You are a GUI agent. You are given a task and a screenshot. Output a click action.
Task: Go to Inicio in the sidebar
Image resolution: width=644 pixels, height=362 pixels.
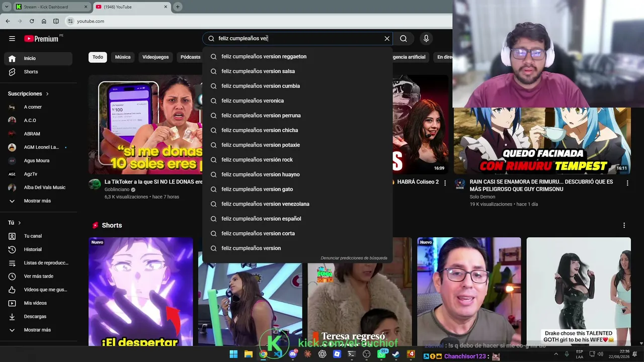[x=38, y=58]
